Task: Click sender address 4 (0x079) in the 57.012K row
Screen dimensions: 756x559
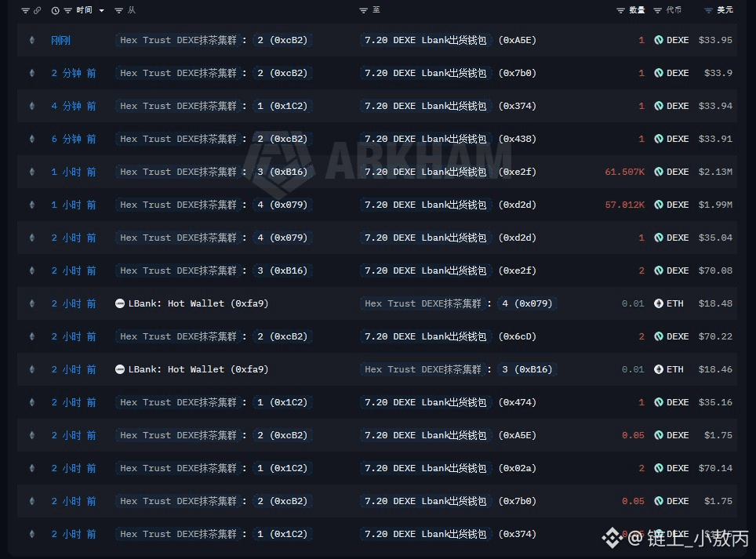Action: click(282, 205)
